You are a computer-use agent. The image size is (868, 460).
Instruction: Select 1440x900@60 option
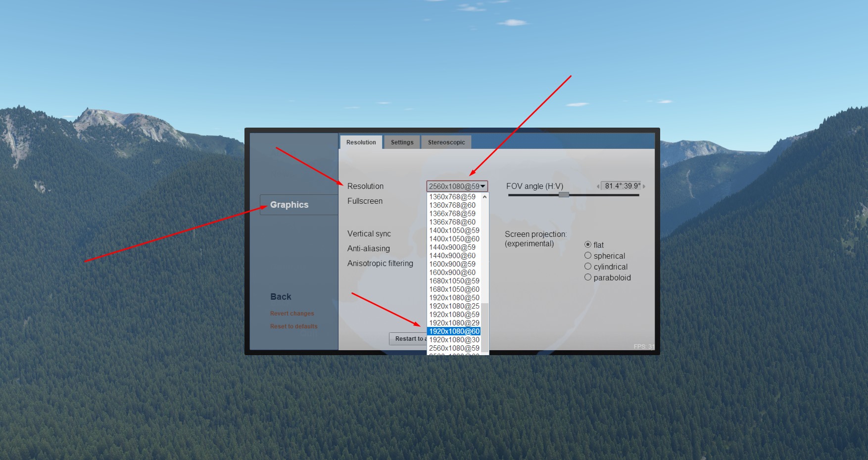coord(454,256)
